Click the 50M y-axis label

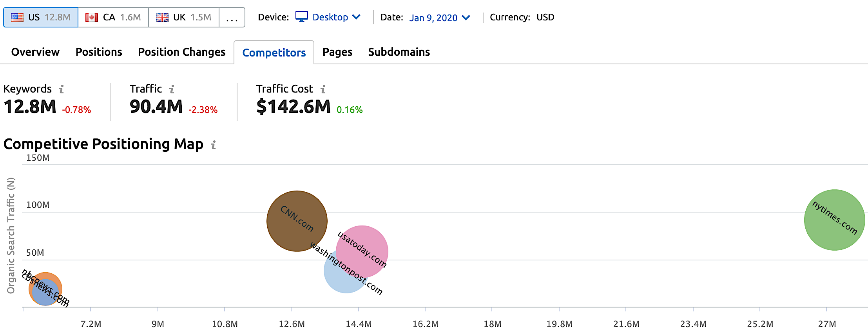35,253
